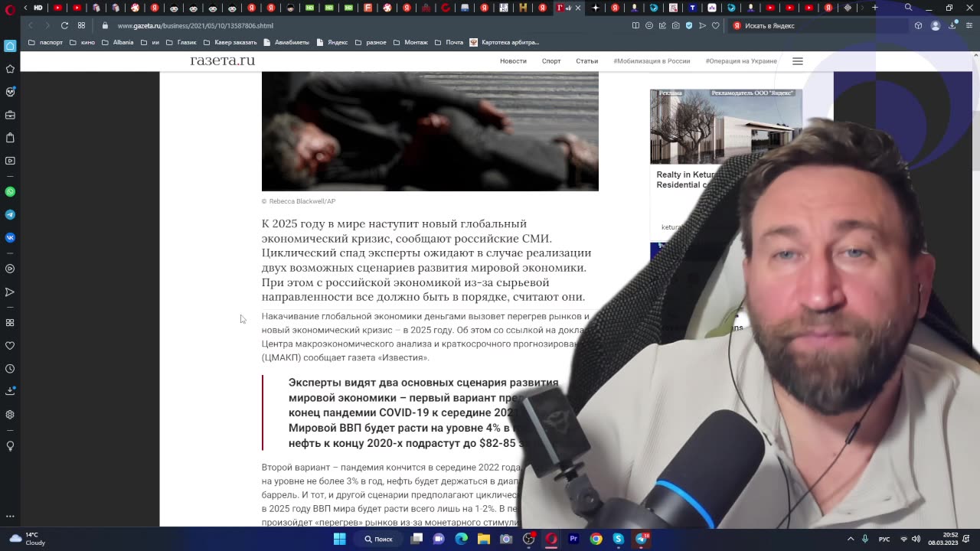Open the Extensions grid icon in sidebar
980x551 pixels.
[10, 322]
